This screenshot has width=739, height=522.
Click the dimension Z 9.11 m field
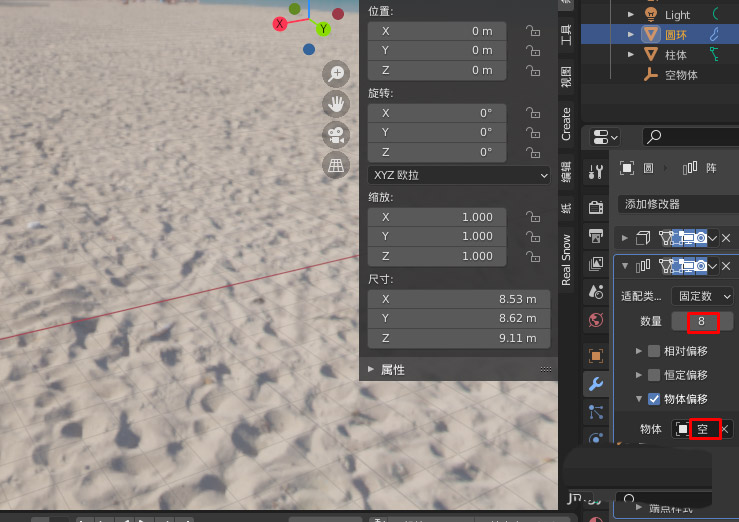[x=459, y=338]
